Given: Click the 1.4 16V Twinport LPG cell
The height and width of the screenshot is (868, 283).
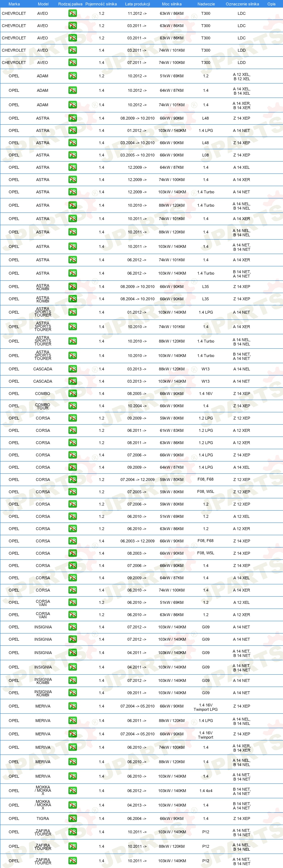Looking at the screenshot, I should 206,707.
